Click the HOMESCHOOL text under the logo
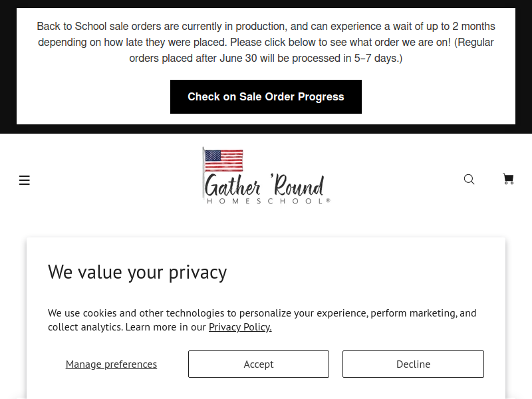The height and width of the screenshot is (399, 532). (x=269, y=201)
